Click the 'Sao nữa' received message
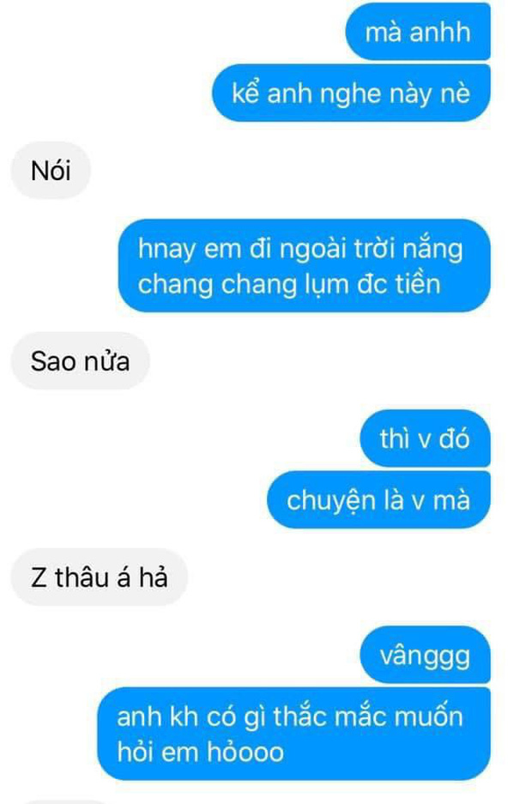Image resolution: width=532 pixels, height=804 pixels. (80, 360)
